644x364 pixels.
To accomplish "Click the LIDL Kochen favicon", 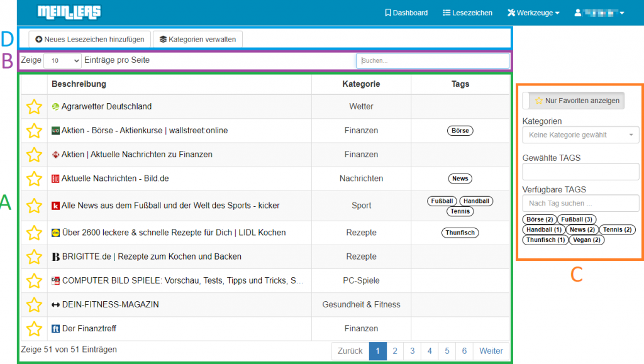I will (x=55, y=233).
